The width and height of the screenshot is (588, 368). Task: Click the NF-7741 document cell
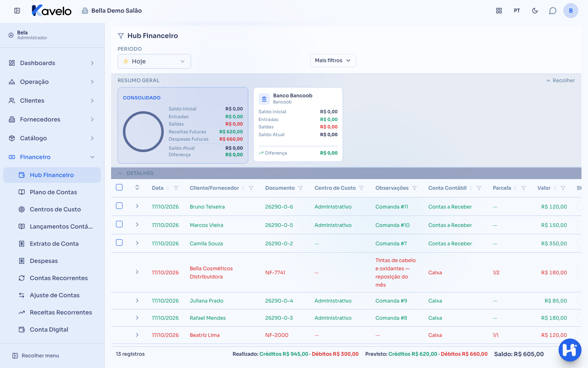tap(275, 273)
